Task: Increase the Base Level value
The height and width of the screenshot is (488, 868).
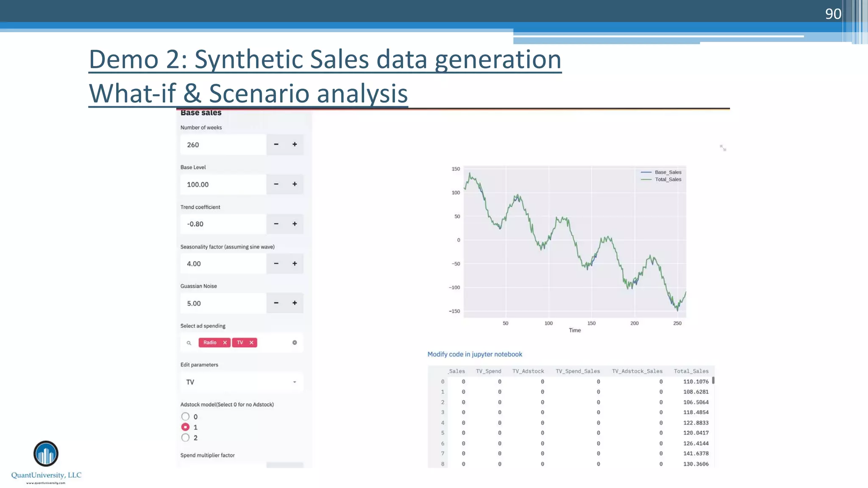Action: point(295,184)
